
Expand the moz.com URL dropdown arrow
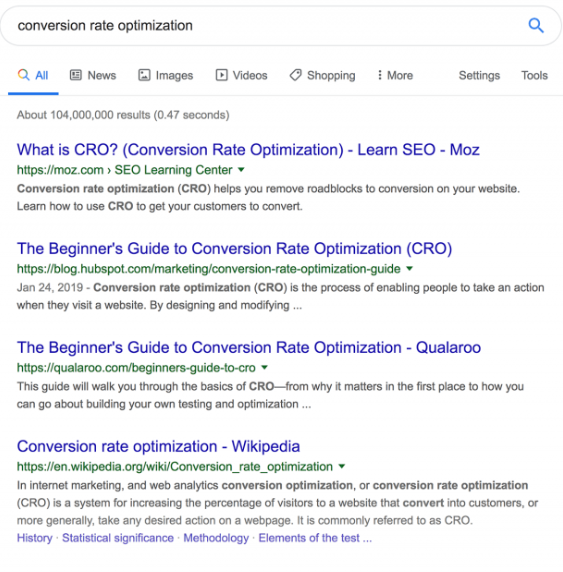(x=241, y=170)
